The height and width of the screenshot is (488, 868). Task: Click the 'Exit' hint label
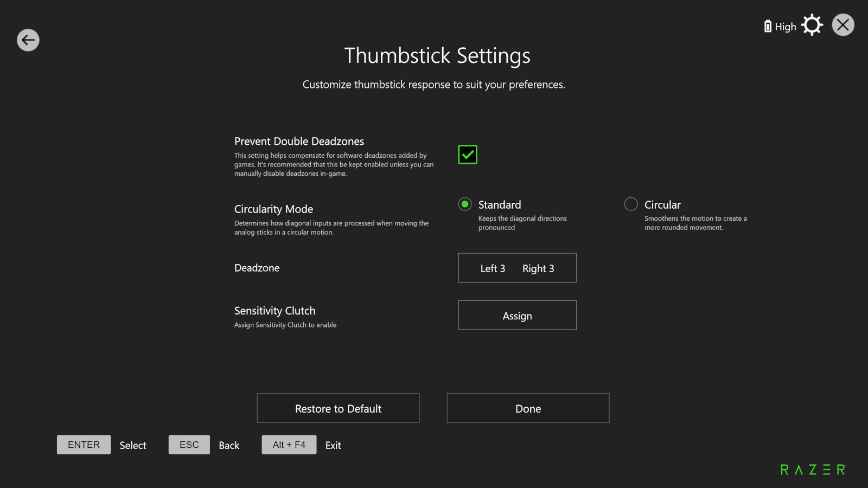click(333, 445)
